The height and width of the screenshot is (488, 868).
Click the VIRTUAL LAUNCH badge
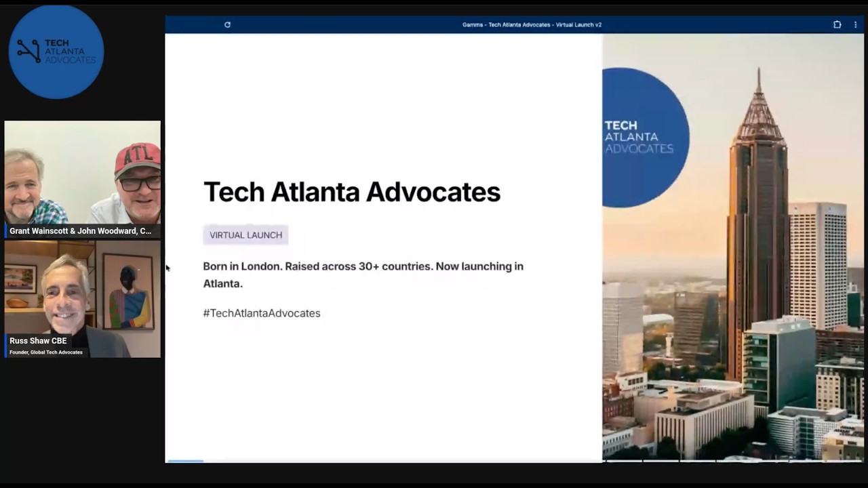pyautogui.click(x=245, y=235)
